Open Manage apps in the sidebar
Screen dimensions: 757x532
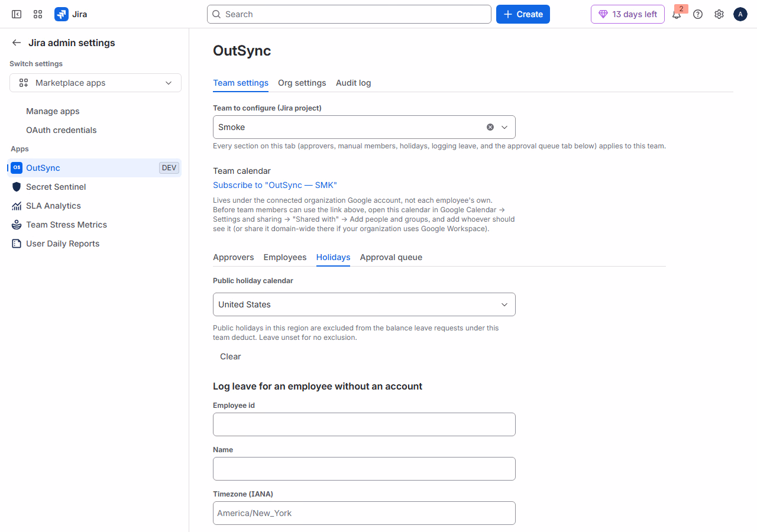(x=53, y=111)
